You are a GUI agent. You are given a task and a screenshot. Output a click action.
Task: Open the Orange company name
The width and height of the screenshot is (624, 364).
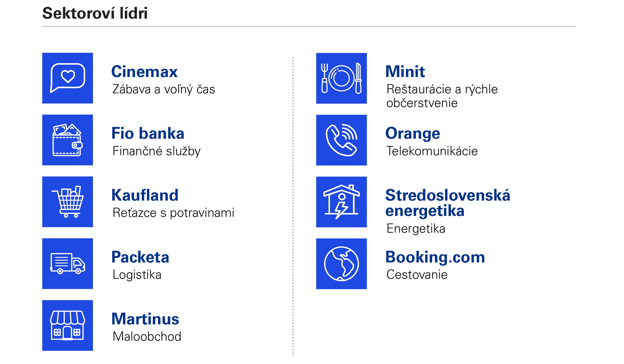pyautogui.click(x=413, y=133)
